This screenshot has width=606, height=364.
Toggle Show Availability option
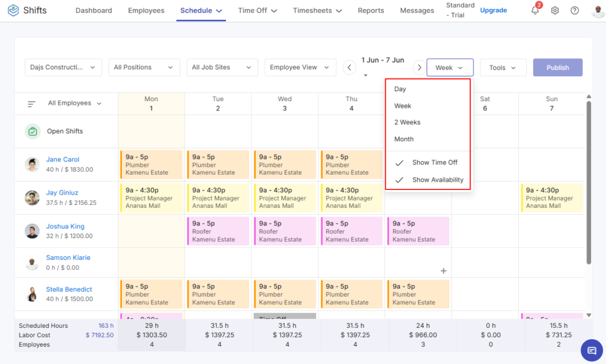pyautogui.click(x=428, y=180)
